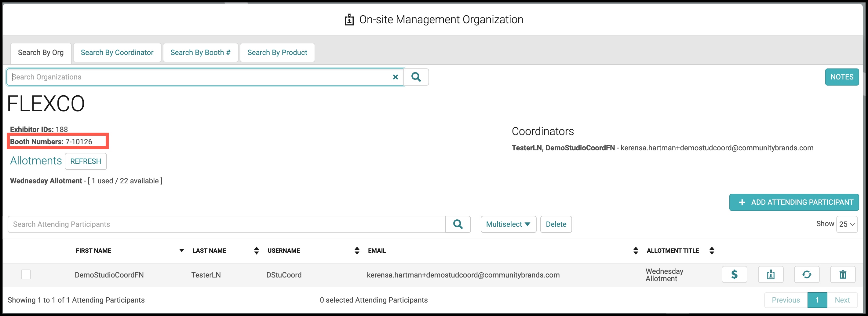This screenshot has width=868, height=316.
Task: Click the Add Attending Participant button
Action: 794,202
